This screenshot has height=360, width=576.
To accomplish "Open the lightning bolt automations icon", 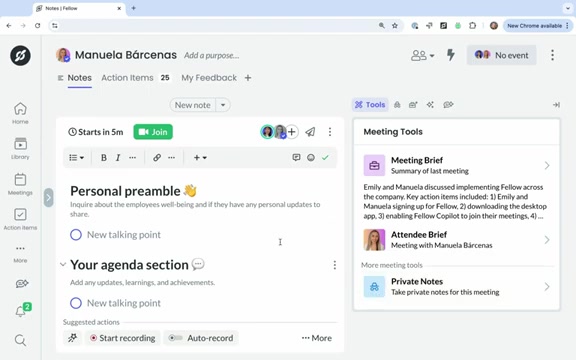I will [x=450, y=55].
